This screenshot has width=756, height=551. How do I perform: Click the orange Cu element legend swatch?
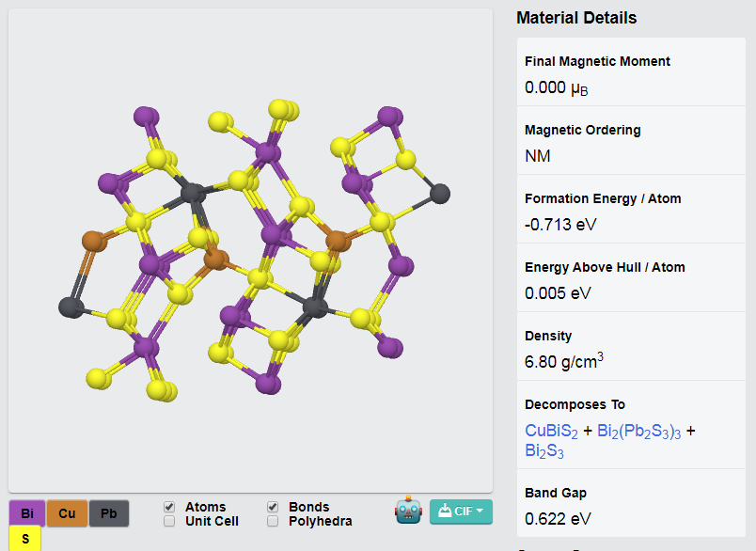(x=67, y=512)
